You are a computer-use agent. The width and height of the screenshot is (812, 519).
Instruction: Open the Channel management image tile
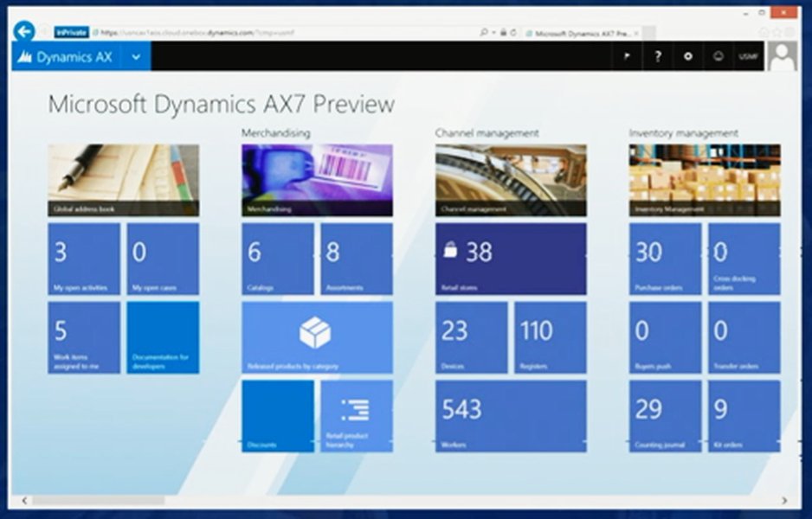pyautogui.click(x=511, y=180)
